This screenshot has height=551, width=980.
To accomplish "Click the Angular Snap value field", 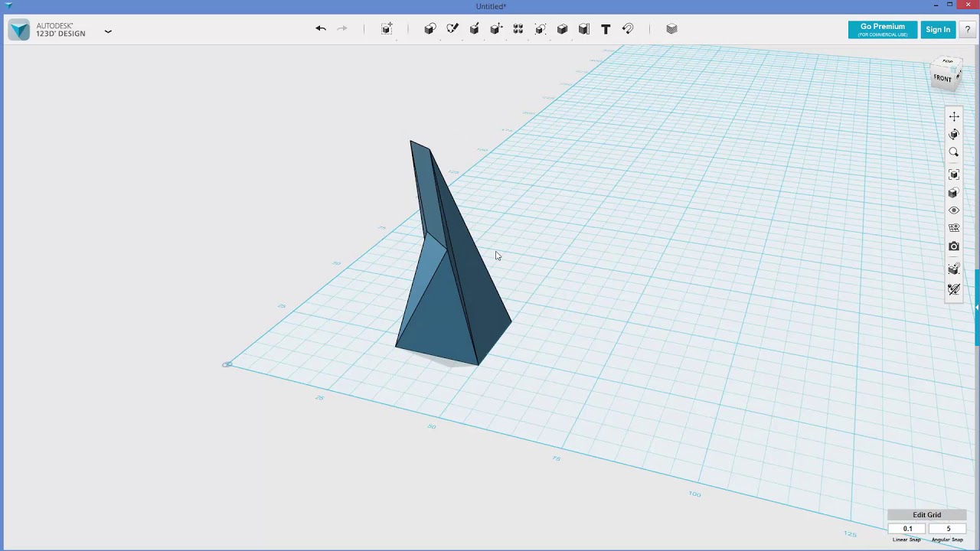I will (x=948, y=529).
